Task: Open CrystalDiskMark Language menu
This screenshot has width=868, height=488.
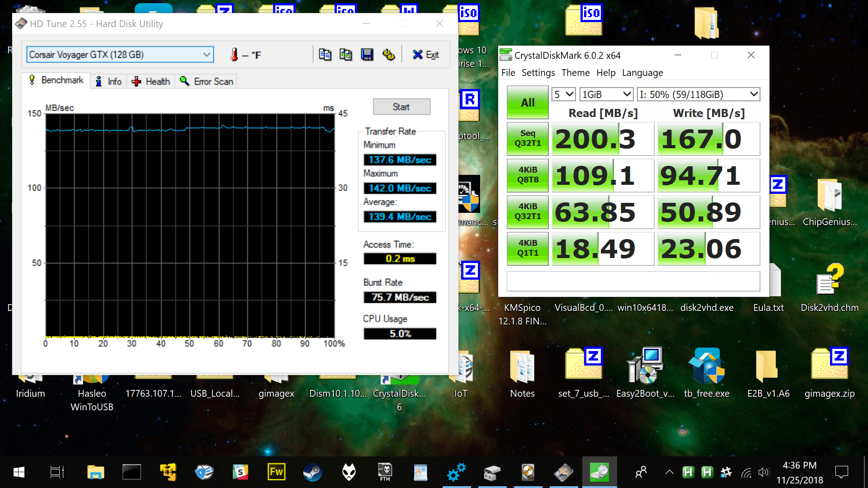Action: [642, 73]
